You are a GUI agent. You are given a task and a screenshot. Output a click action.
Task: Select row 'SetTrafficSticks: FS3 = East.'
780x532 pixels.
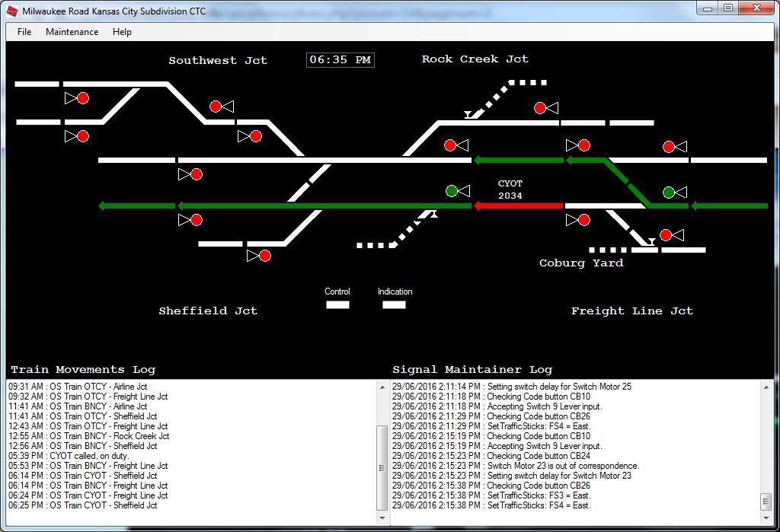click(x=491, y=495)
